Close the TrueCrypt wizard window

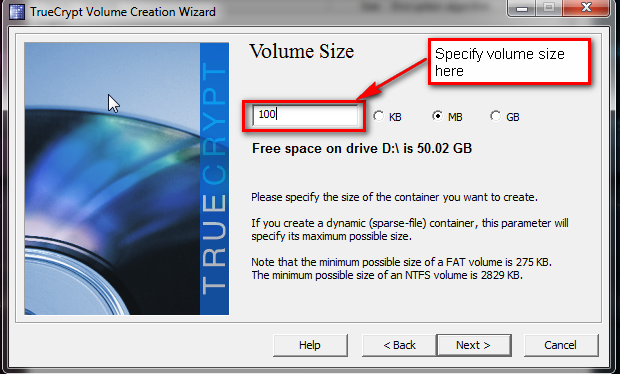tap(586, 8)
